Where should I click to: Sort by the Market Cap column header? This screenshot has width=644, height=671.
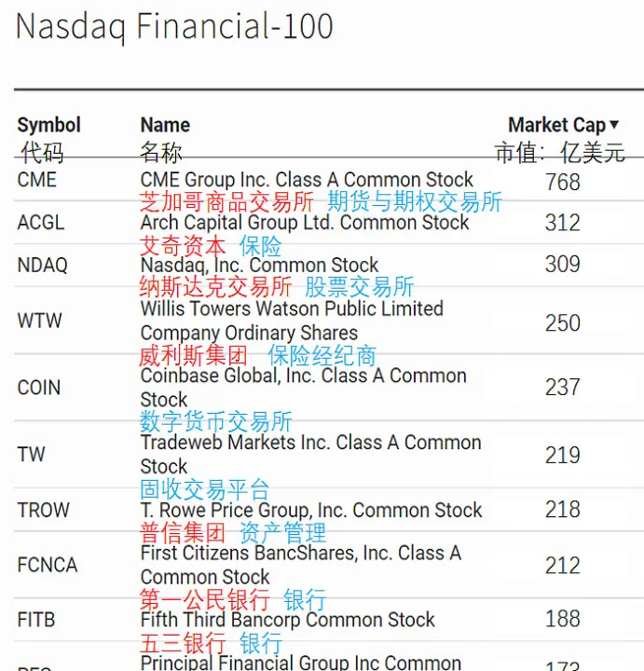pos(556,125)
